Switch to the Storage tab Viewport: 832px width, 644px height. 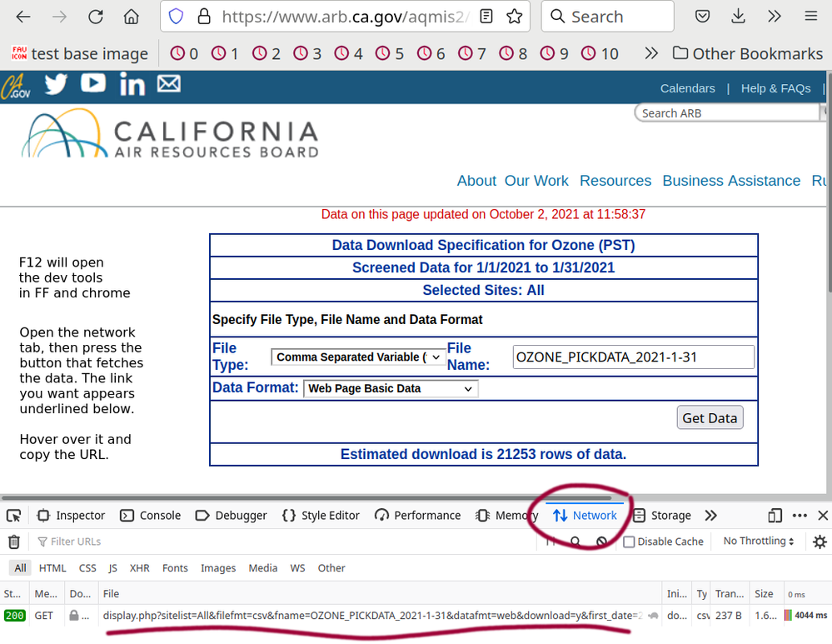tap(662, 516)
